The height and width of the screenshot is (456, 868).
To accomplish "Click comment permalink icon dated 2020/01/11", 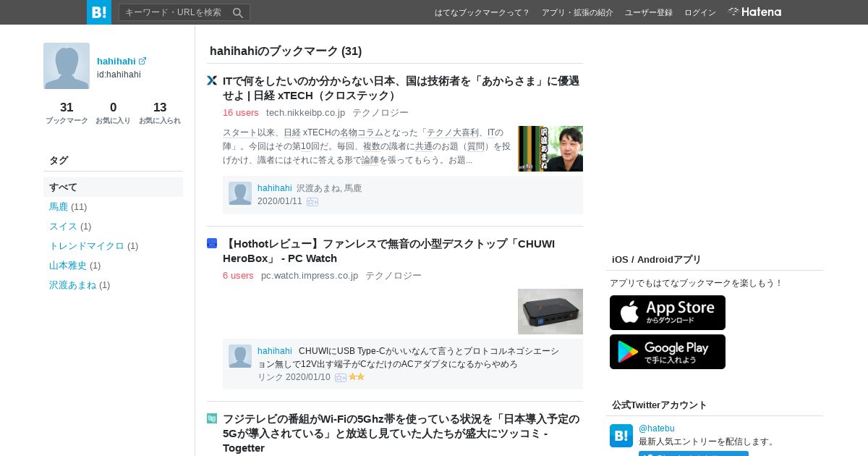I will coord(312,202).
